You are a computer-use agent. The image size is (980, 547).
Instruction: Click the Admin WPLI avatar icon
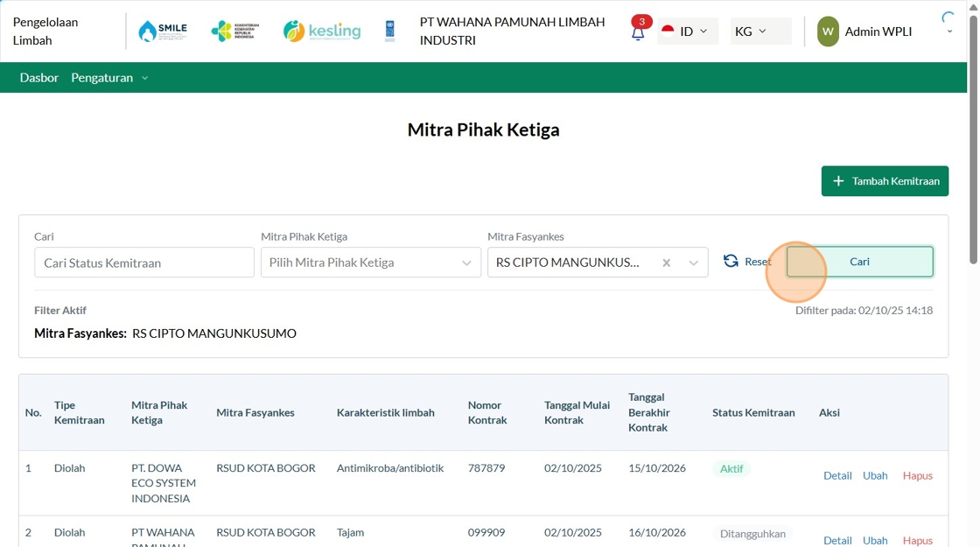coord(828,32)
